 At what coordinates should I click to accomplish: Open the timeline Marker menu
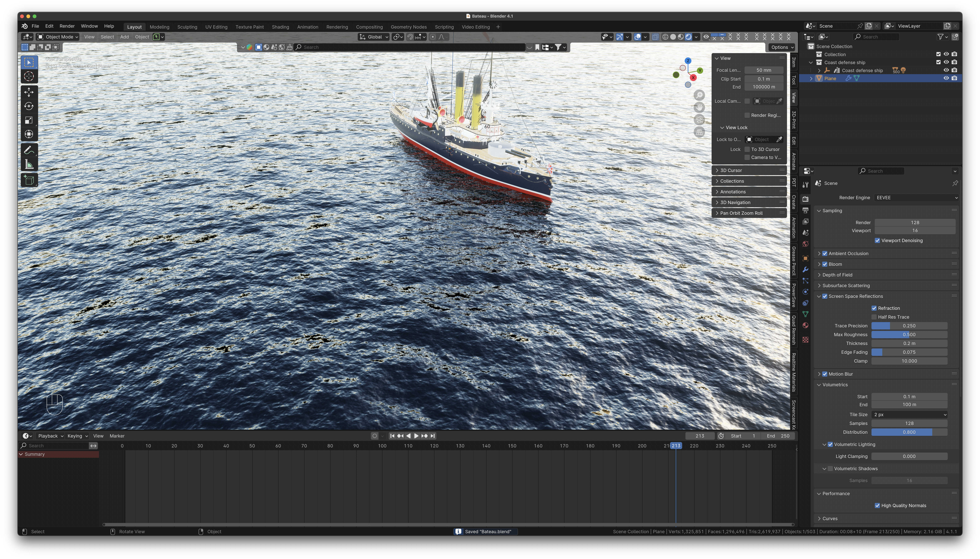coord(117,436)
